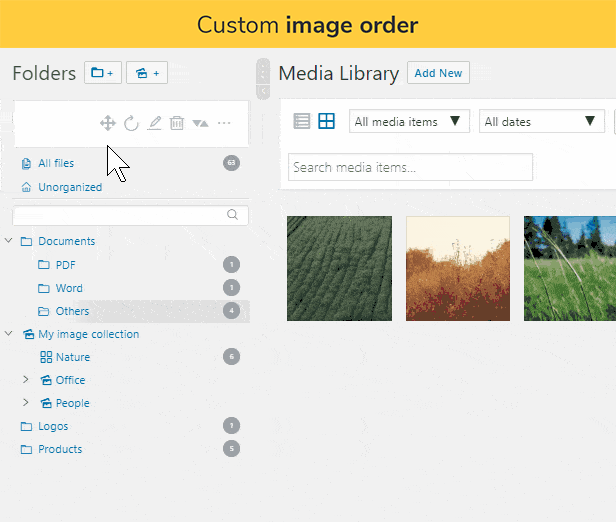Click the Add New media button
The height and width of the screenshot is (522, 616).
[x=438, y=73]
